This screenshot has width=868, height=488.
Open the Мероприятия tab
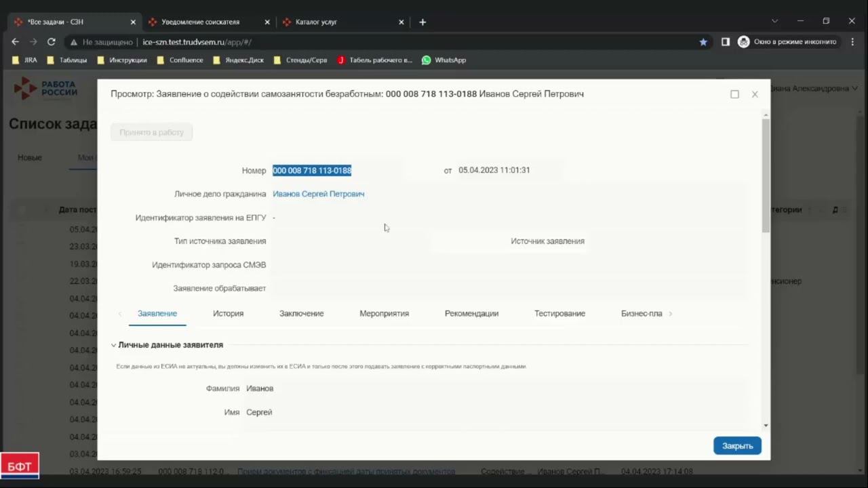click(384, 314)
